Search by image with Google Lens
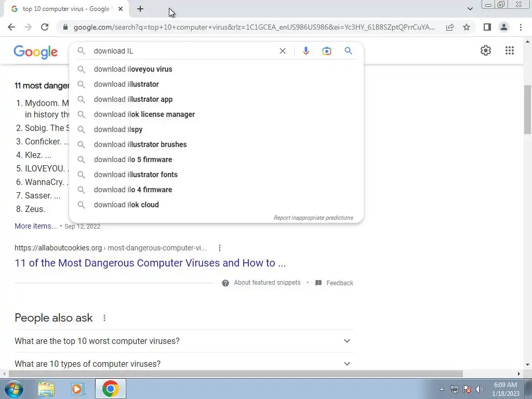532x399 pixels. (326, 51)
